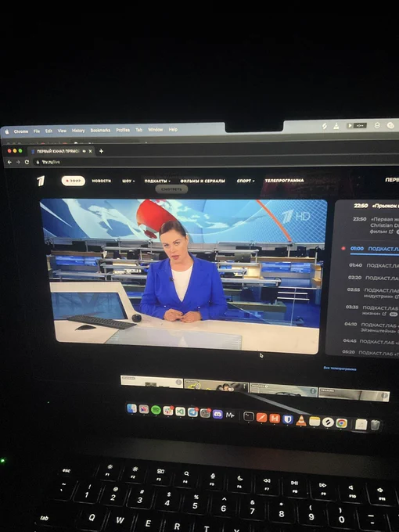Screen dimensions: 399x532
Task: Launch Spotify from the dock
Action: [x=156, y=410]
